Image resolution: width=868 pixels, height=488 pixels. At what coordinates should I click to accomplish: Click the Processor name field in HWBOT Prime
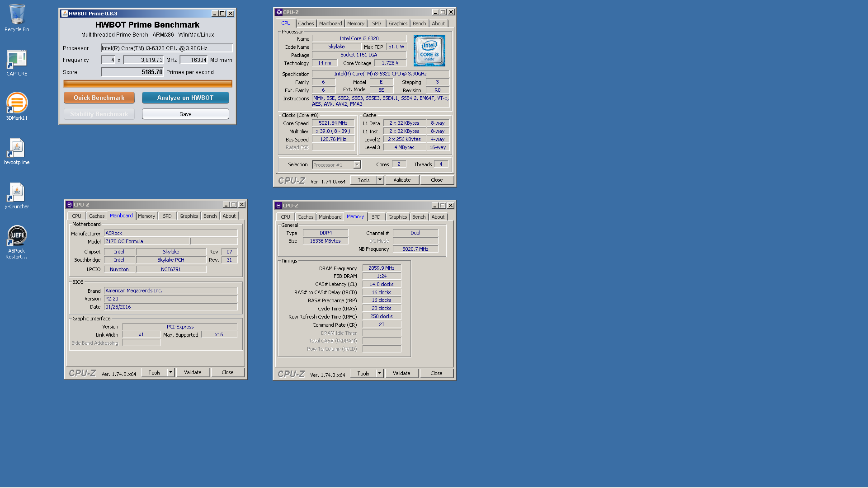[x=166, y=48]
